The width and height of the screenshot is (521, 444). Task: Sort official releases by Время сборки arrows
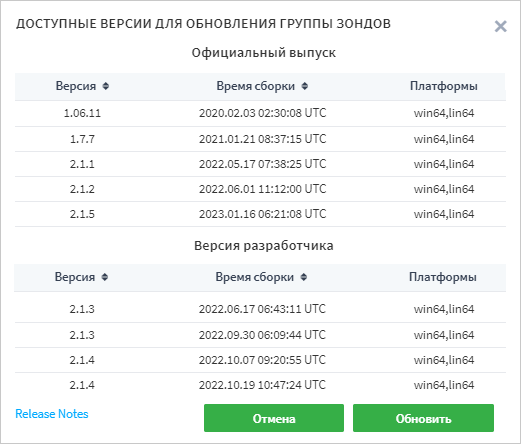304,86
